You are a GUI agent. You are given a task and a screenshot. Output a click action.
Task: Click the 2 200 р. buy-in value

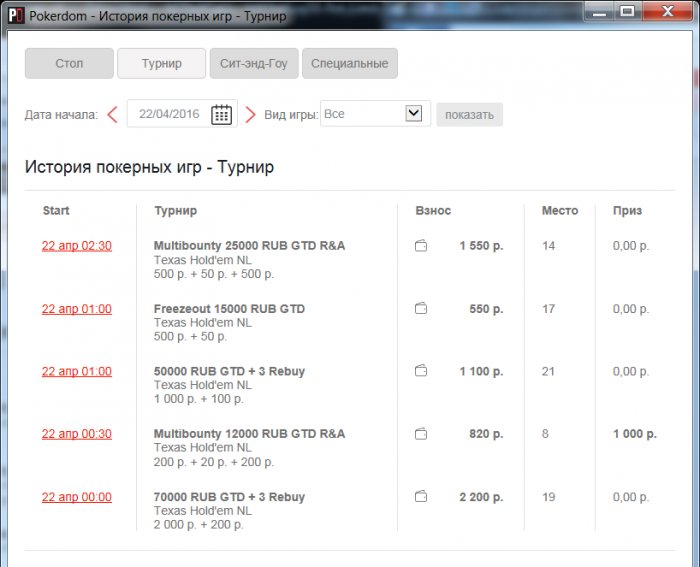[481, 497]
